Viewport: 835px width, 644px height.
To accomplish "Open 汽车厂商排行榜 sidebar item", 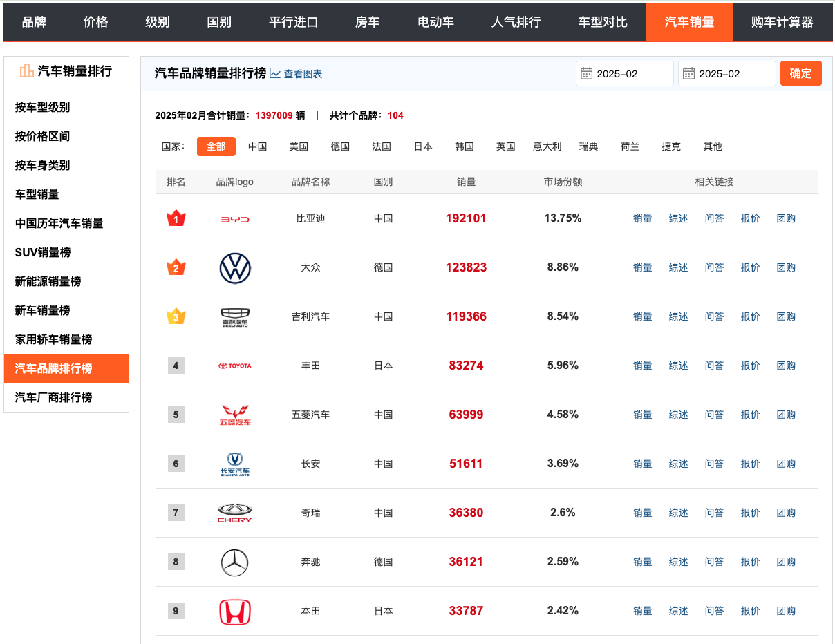I will coord(66,397).
